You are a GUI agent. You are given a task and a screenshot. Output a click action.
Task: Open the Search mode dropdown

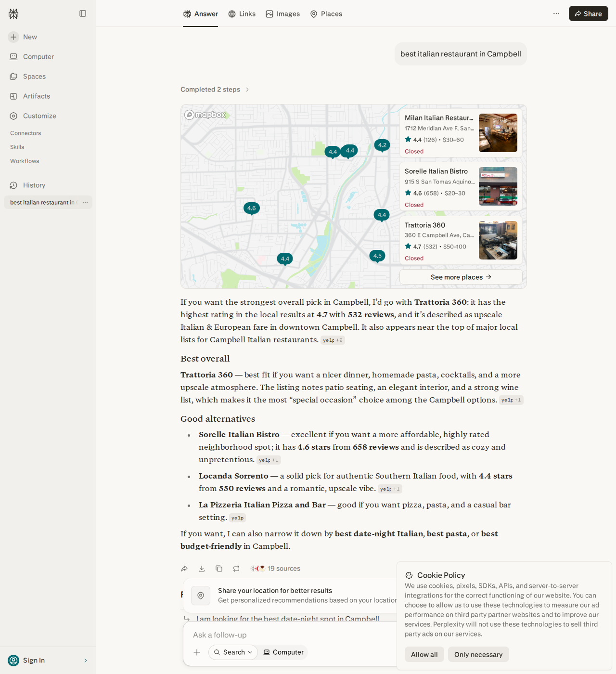233,652
